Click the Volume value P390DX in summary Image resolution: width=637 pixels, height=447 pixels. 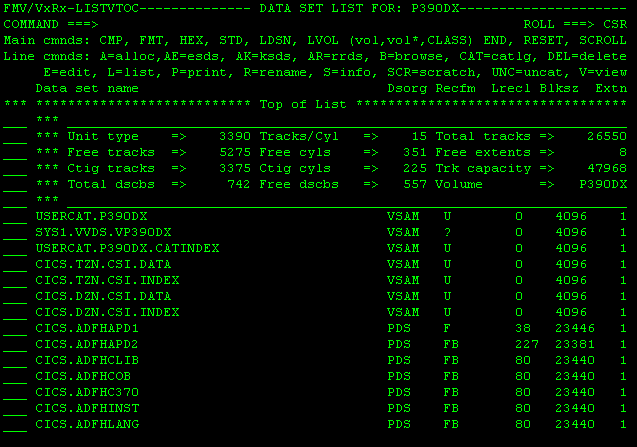click(x=603, y=184)
